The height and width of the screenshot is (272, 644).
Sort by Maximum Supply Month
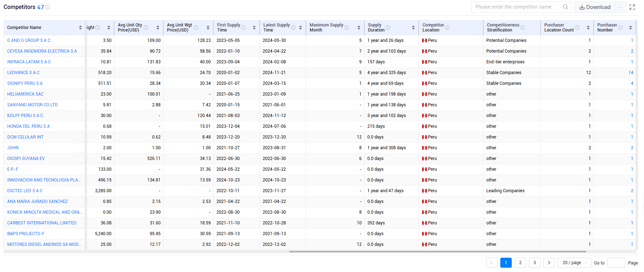pyautogui.click(x=359, y=28)
